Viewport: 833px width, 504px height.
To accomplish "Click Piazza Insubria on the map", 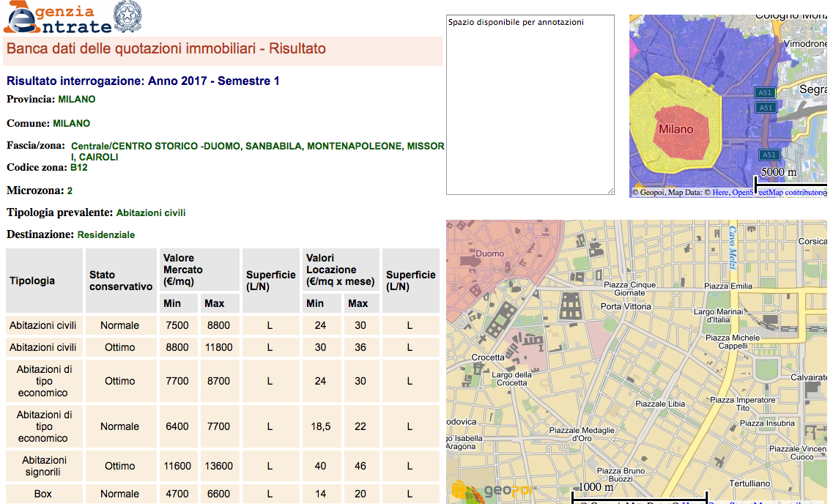I will (x=768, y=423).
